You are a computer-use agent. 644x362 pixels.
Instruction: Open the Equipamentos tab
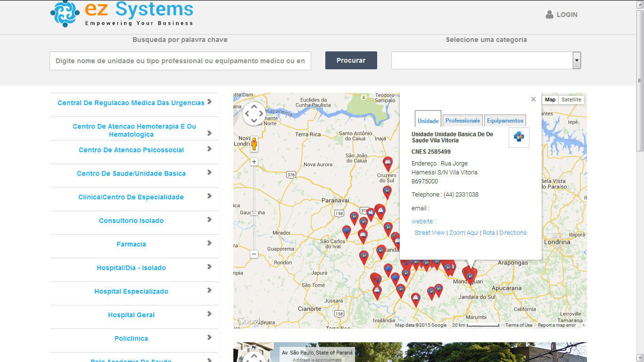pos(505,121)
